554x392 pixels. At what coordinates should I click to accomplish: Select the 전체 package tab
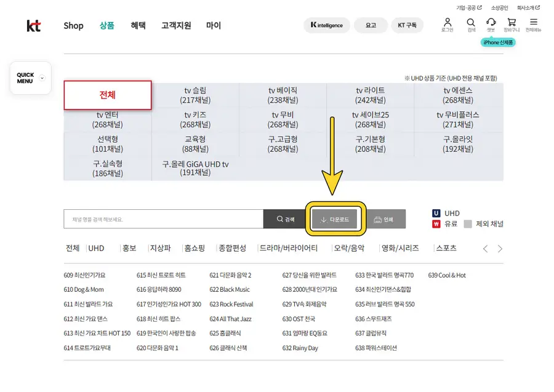point(108,95)
